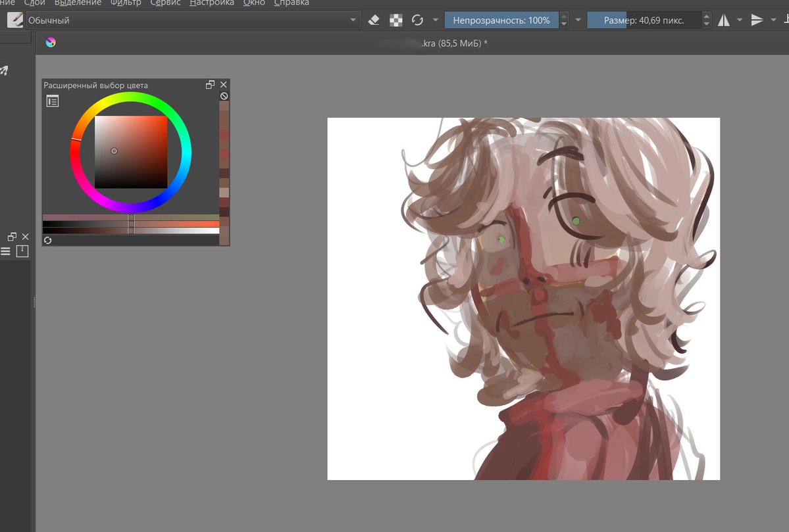Toggle vertical mirror painting tool
The height and width of the screenshot is (532, 789).
tap(757, 20)
